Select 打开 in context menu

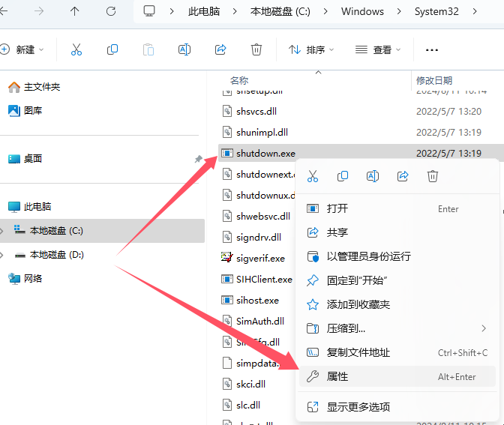click(397, 208)
